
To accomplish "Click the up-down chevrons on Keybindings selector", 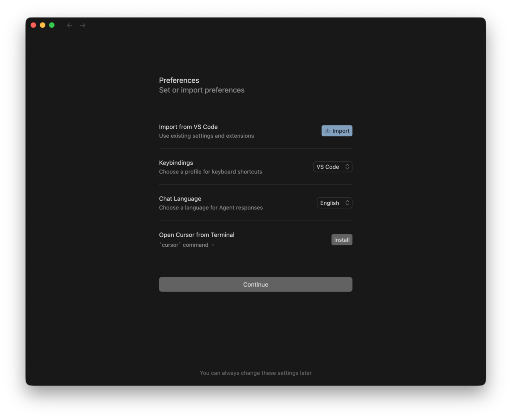I will [347, 167].
